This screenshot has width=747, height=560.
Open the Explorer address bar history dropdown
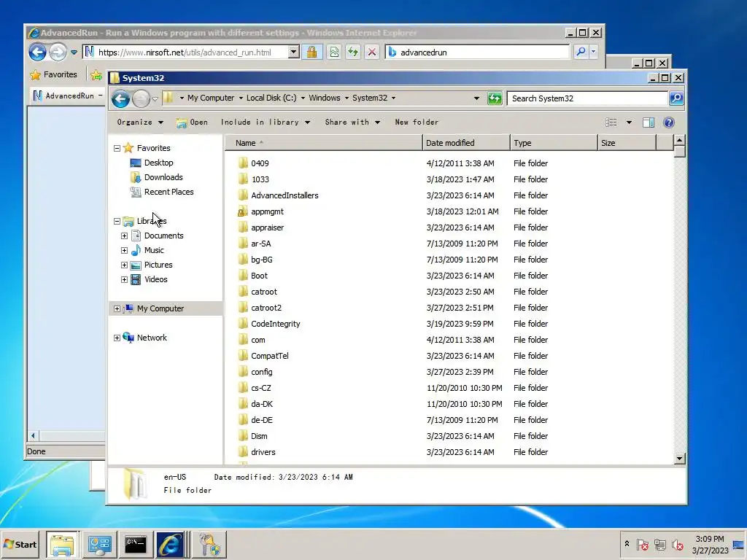click(x=476, y=98)
